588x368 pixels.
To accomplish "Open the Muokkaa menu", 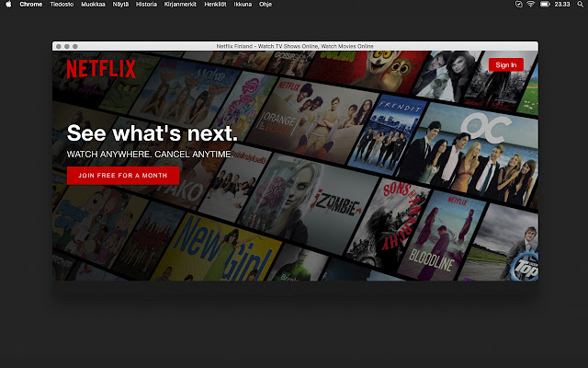I will (x=93, y=5).
